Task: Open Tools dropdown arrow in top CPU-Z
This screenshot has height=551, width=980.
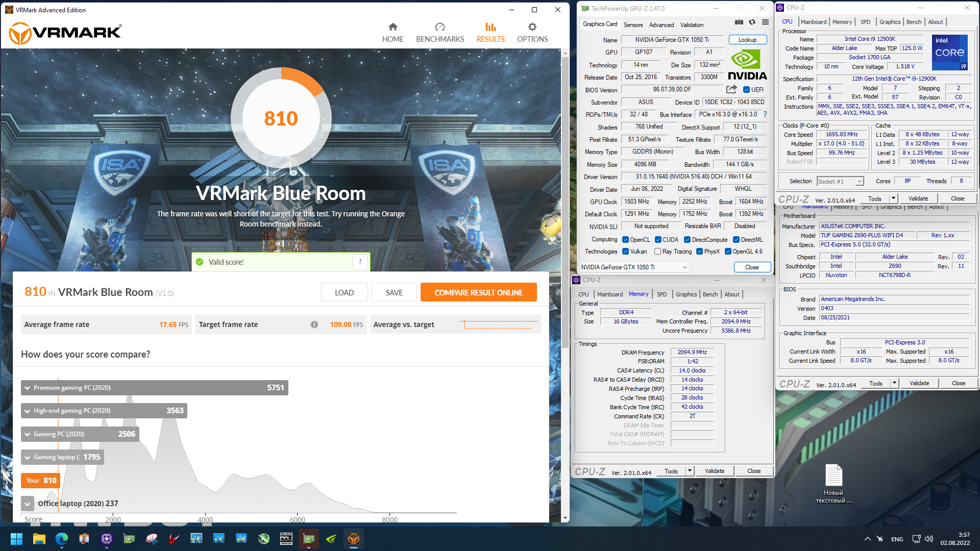Action: (893, 198)
